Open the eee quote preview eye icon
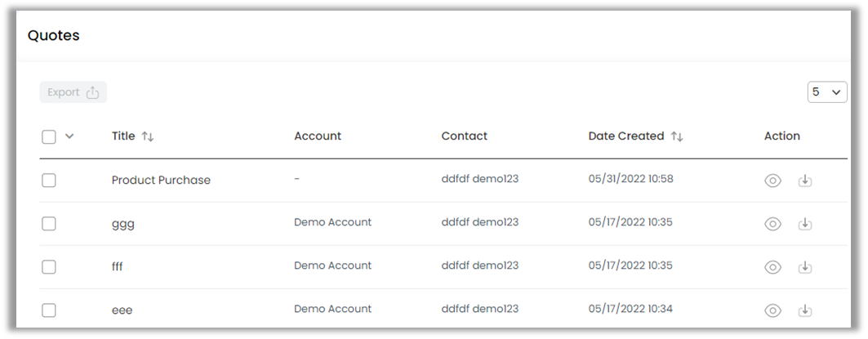Image resolution: width=868 pixels, height=339 pixels. 772,310
